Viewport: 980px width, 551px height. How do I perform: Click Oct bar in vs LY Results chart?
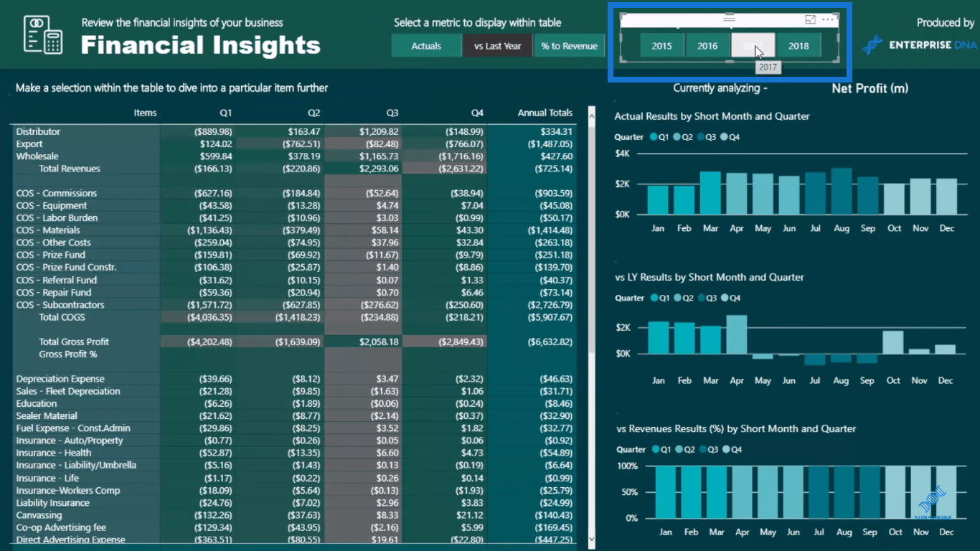(x=893, y=342)
